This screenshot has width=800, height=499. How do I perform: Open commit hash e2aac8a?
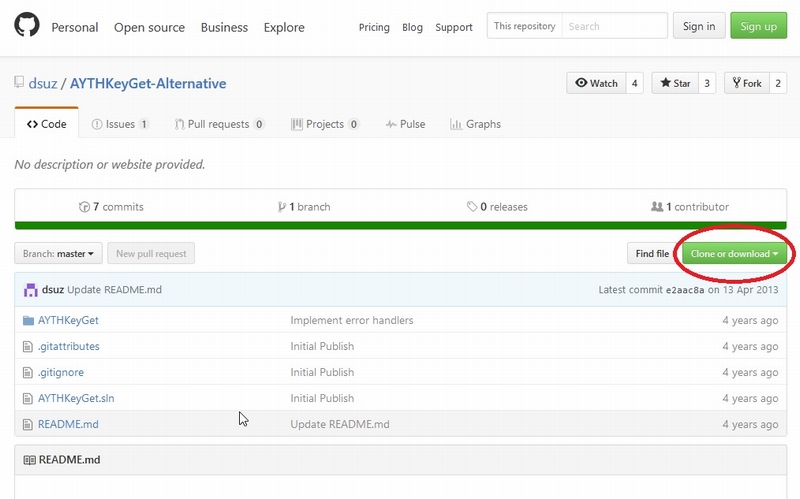[685, 290]
